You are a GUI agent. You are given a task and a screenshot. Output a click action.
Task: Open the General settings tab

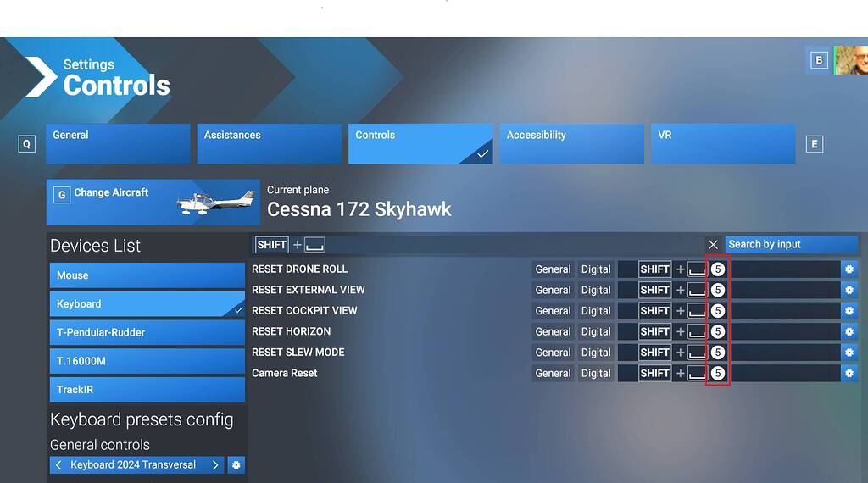point(118,143)
